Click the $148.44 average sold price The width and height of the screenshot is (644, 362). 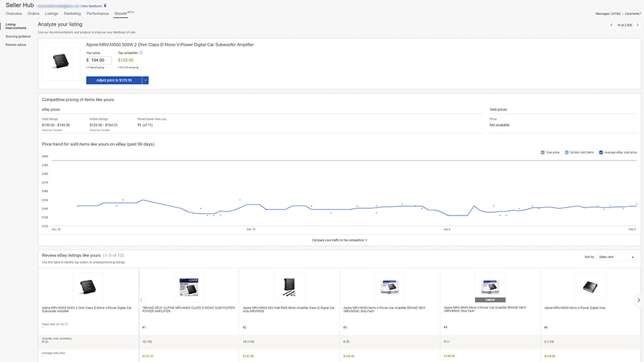(x=349, y=356)
